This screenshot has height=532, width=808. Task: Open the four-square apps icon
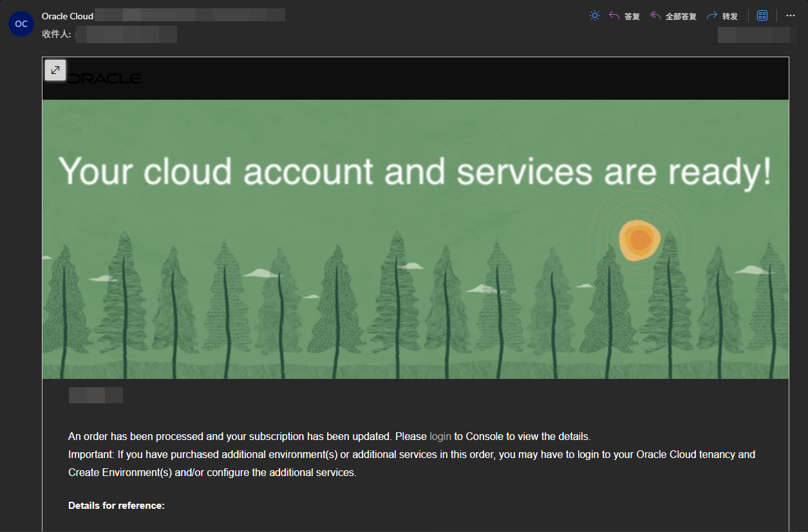(762, 15)
